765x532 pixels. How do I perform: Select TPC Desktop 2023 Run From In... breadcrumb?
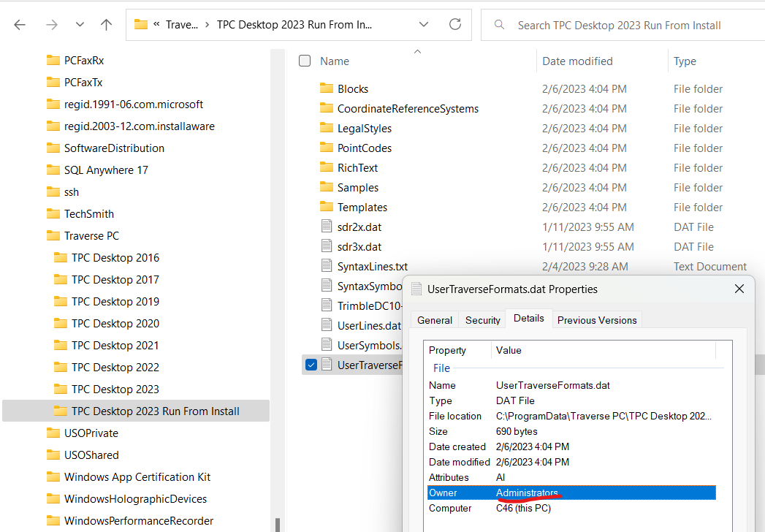(294, 25)
